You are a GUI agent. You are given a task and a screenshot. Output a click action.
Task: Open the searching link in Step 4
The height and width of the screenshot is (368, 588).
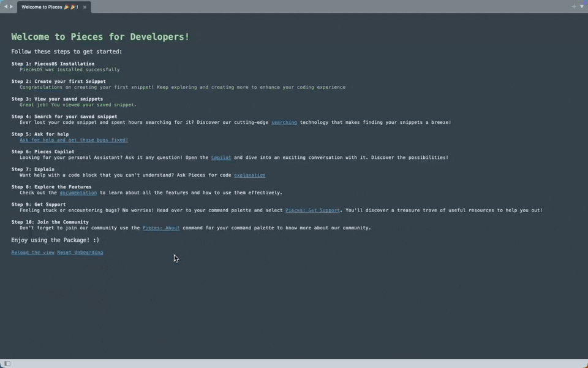(x=284, y=123)
